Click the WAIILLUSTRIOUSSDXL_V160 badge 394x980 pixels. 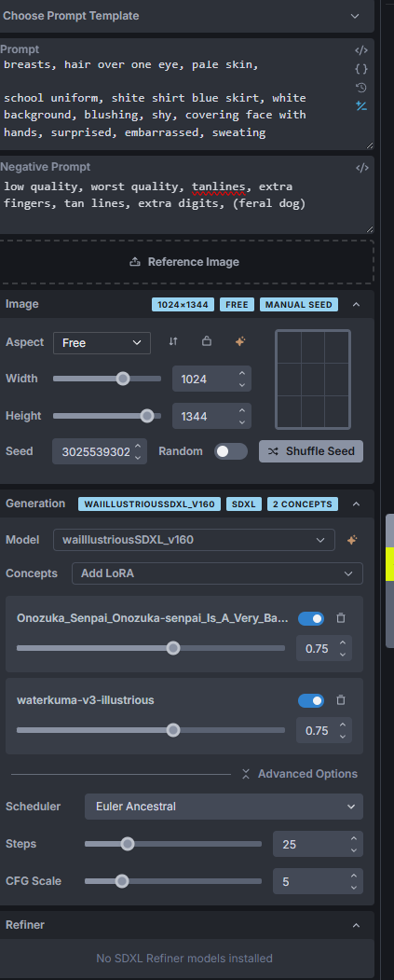coord(149,504)
